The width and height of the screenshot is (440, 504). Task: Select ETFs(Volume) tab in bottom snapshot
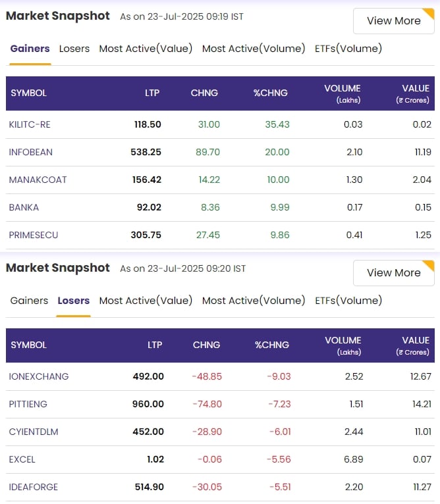point(348,301)
